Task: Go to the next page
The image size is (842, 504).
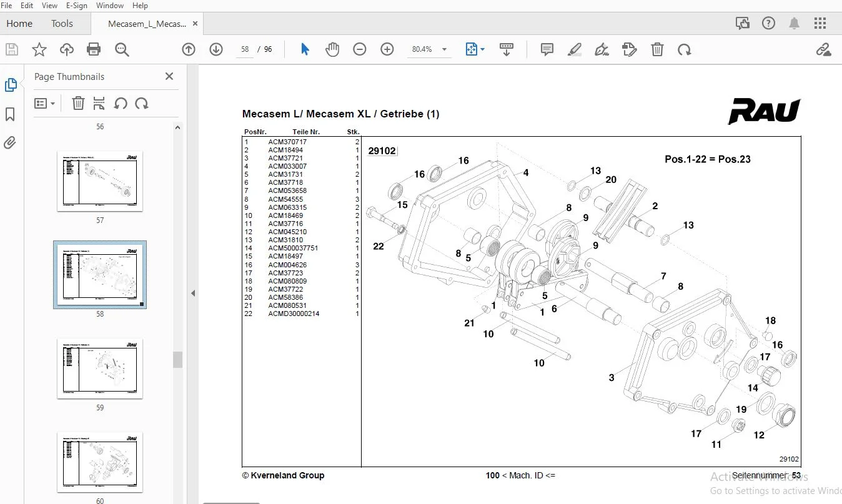Action: [216, 49]
